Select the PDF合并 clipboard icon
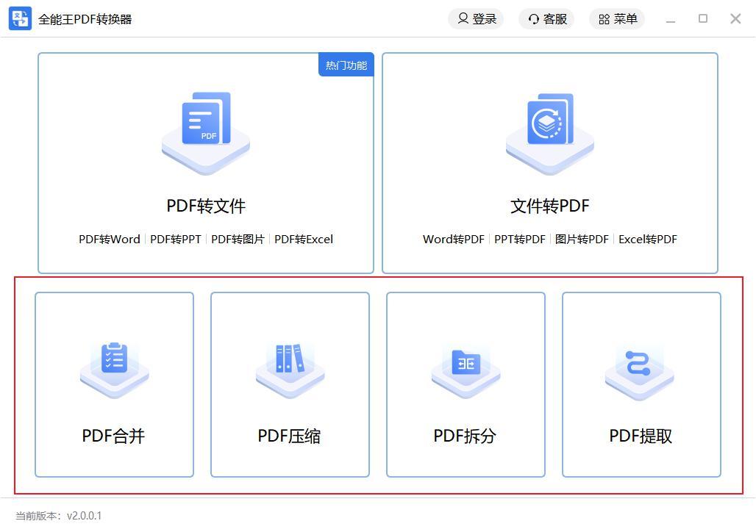The width and height of the screenshot is (756, 532). [114, 370]
